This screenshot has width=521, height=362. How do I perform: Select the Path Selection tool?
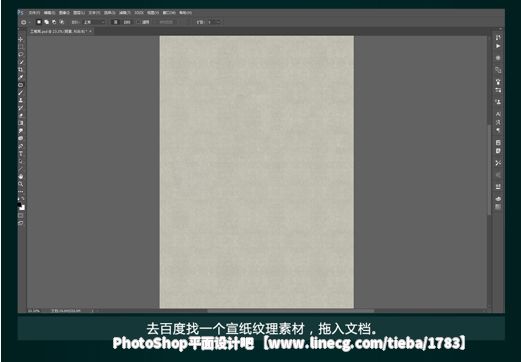tap(21, 161)
